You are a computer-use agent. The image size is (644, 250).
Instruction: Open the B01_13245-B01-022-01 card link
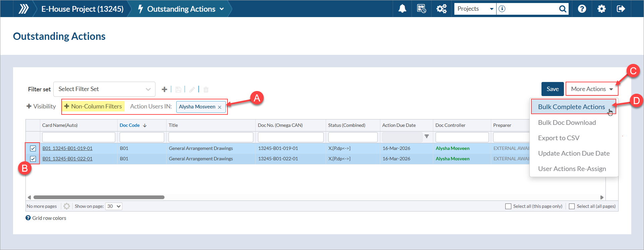point(67,159)
